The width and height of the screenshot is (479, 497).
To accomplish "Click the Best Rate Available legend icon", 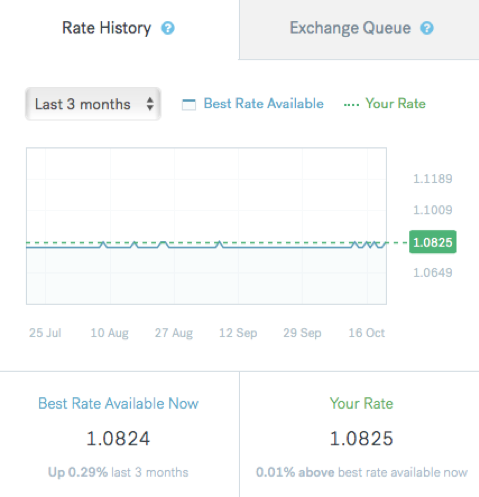I will (x=189, y=104).
